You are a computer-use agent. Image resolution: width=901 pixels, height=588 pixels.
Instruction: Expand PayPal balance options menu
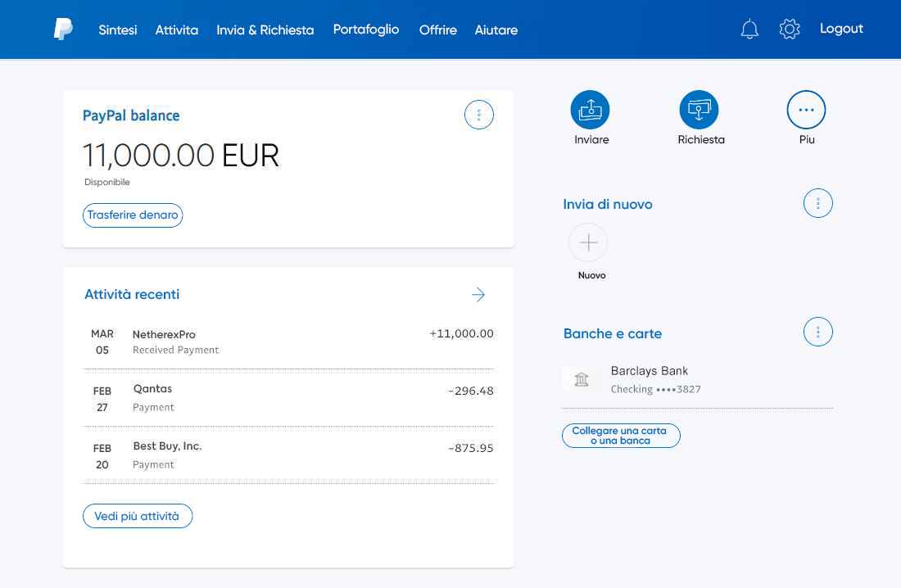pos(479,115)
